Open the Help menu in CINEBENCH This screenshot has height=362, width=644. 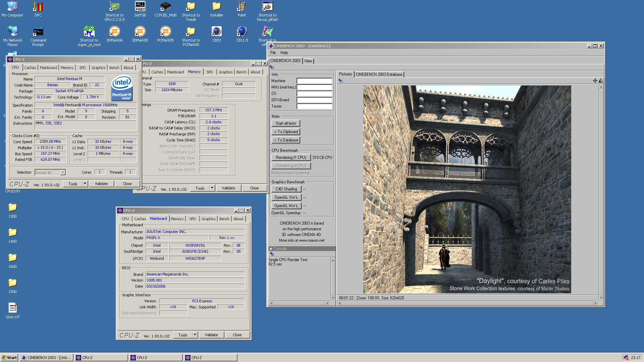(284, 53)
